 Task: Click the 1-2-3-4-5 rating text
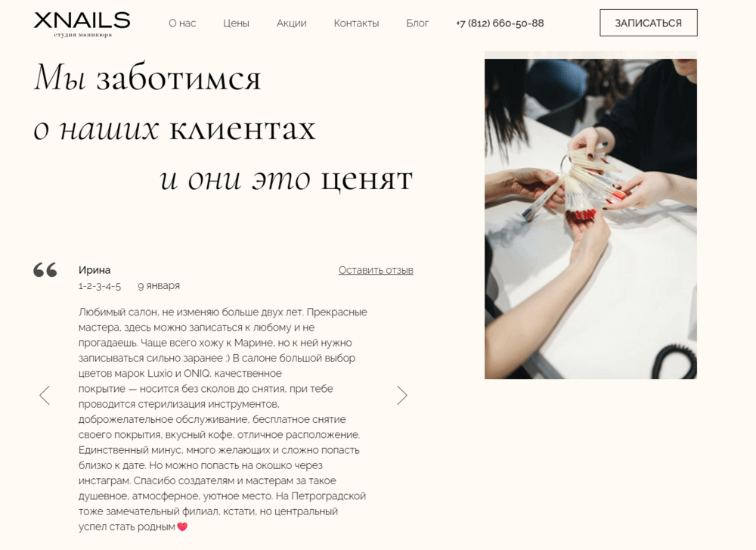(100, 286)
